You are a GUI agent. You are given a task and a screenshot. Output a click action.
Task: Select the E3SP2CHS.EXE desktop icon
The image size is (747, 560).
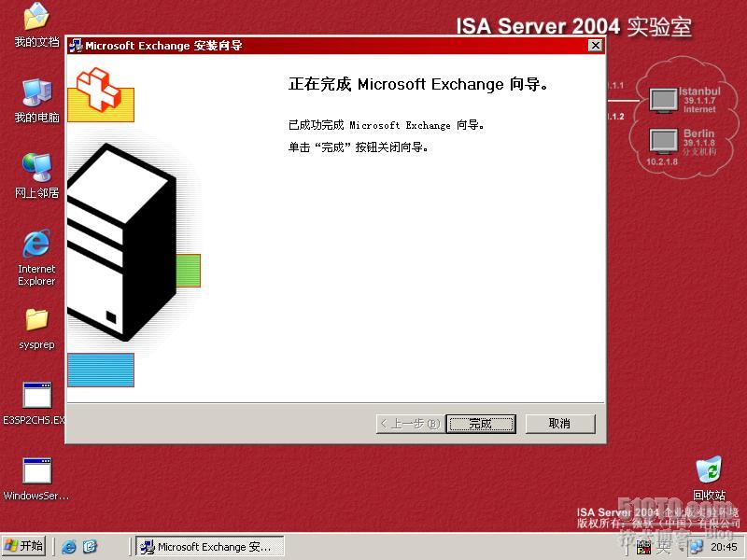coord(35,403)
